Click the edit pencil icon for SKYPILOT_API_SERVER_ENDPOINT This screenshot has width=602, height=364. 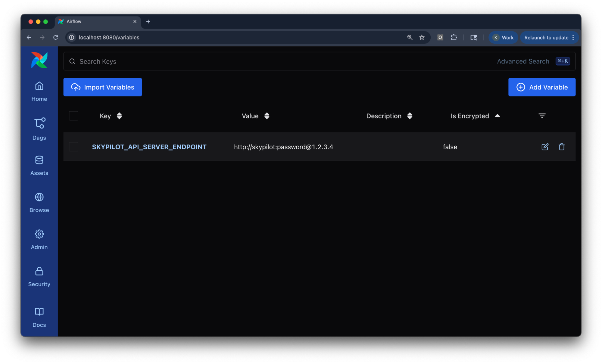click(x=544, y=147)
